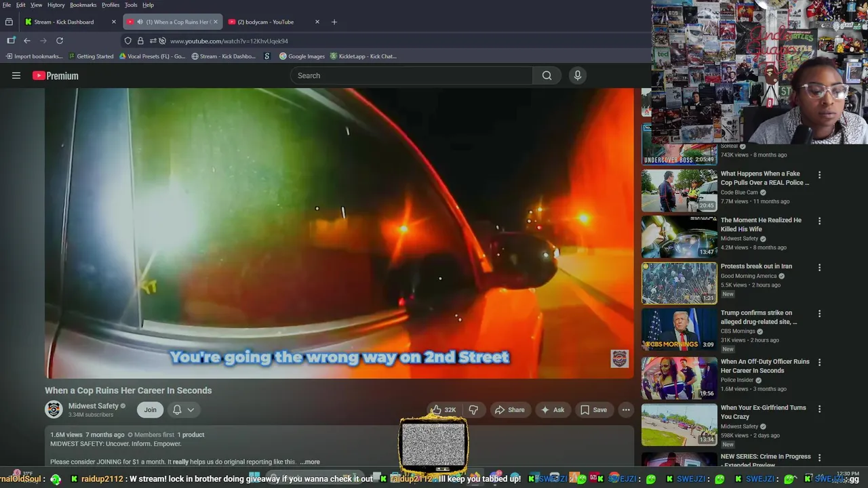Screen dimensions: 868x488
Task: Go back using browser back arrow
Action: 27,41
